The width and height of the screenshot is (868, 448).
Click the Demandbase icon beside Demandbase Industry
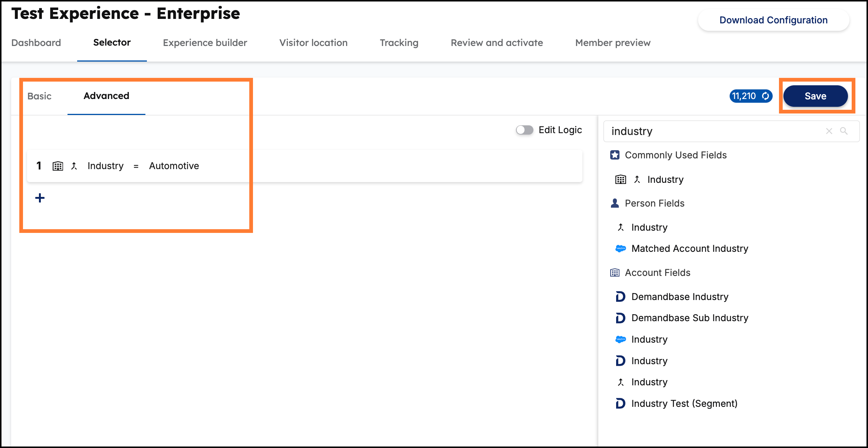[620, 296]
